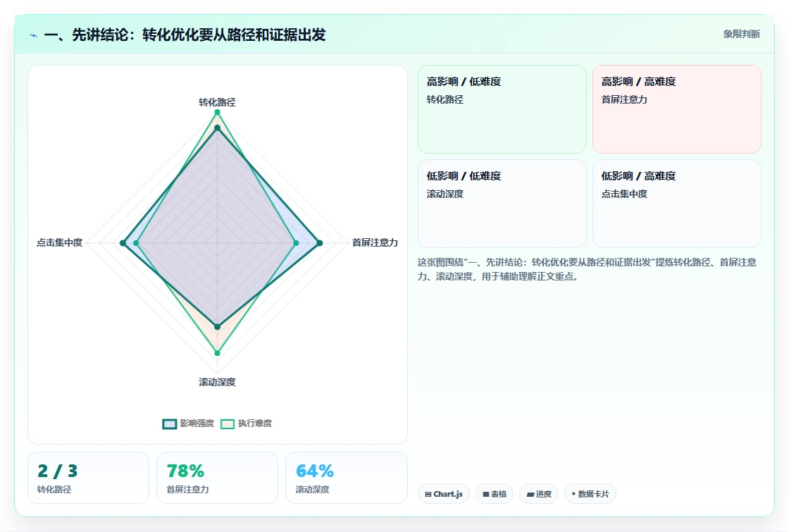The width and height of the screenshot is (789, 532).
Task: Click 首屏注意力 label under 78%
Action: tap(187, 489)
